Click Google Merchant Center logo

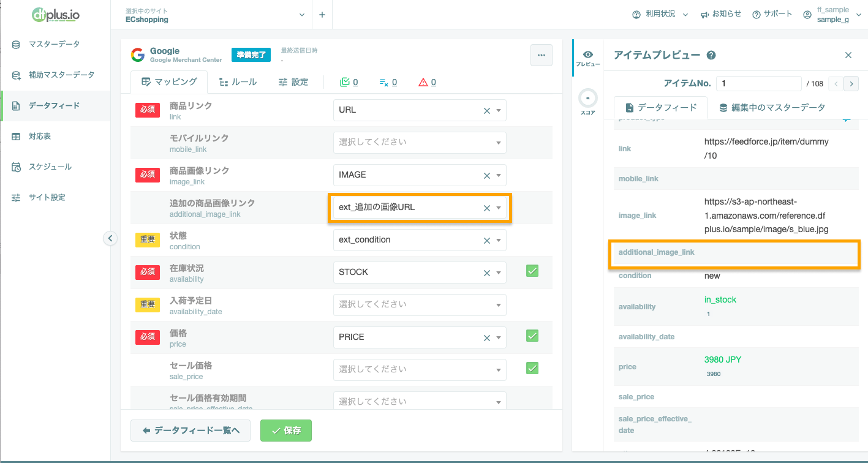[138, 55]
